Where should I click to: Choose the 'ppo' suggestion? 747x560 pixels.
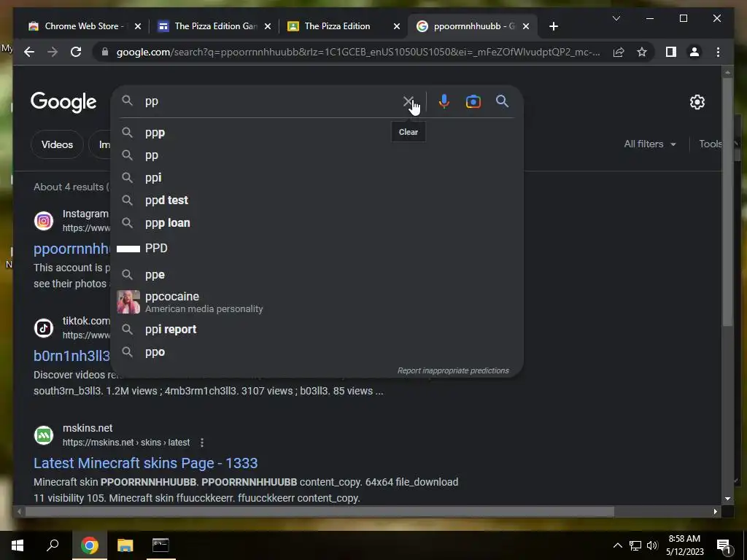[x=317, y=352]
